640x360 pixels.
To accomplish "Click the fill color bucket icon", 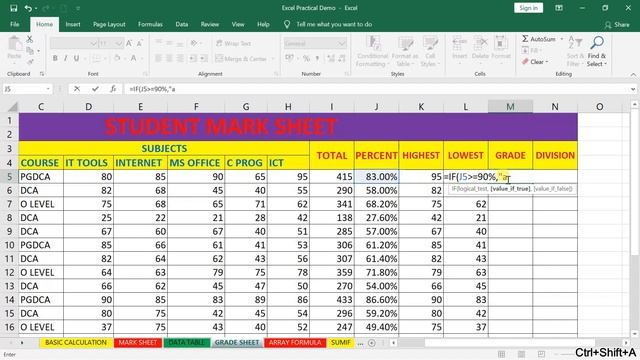I will pos(118,58).
